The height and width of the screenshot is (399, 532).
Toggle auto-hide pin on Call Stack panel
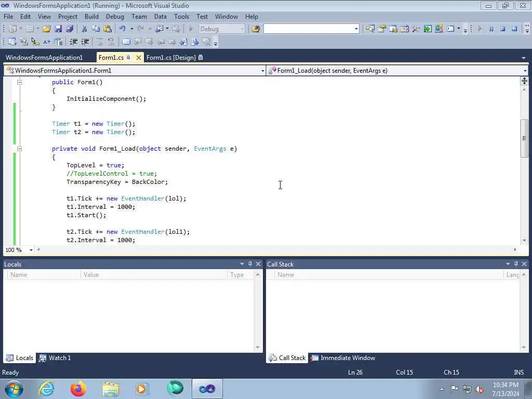point(516,264)
